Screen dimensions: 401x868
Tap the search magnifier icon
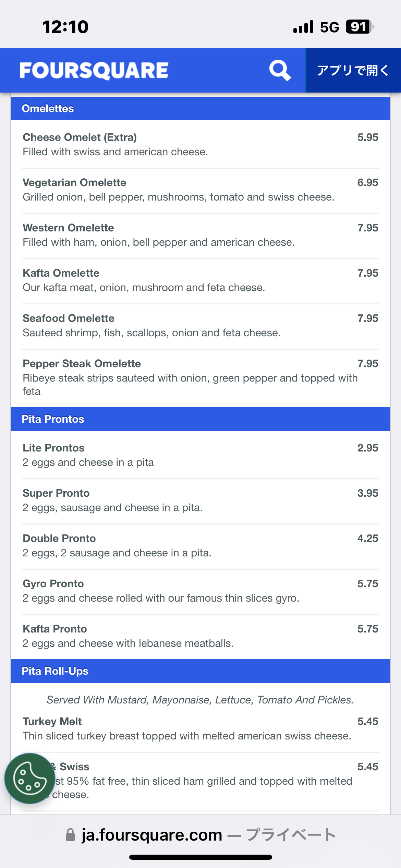pos(280,70)
